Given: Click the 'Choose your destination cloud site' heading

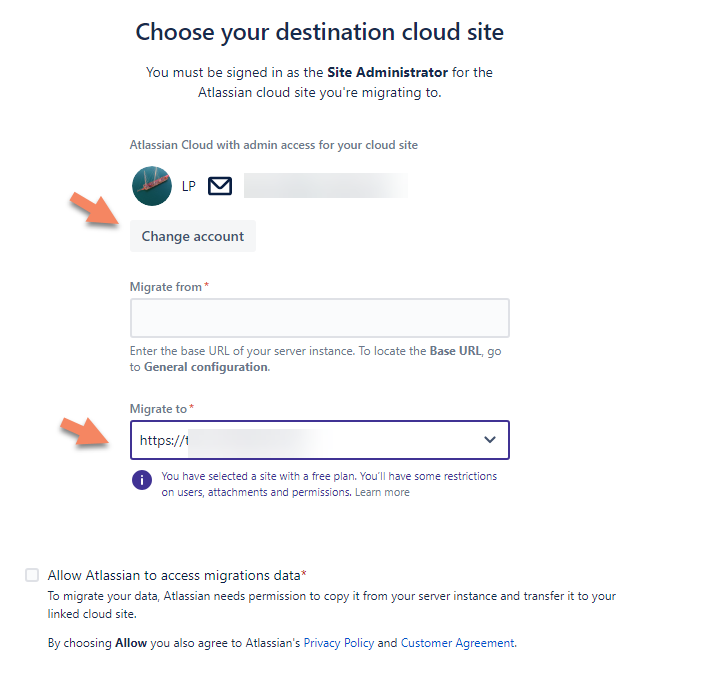Looking at the screenshot, I should pyautogui.click(x=320, y=32).
